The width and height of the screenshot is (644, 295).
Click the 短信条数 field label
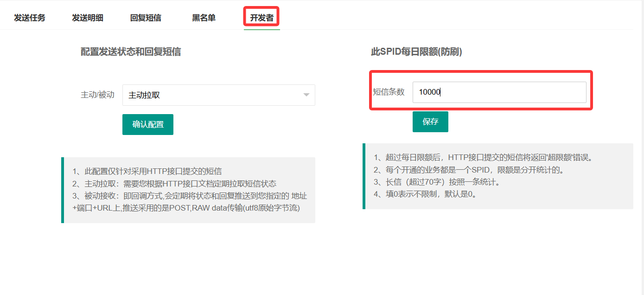tap(389, 92)
